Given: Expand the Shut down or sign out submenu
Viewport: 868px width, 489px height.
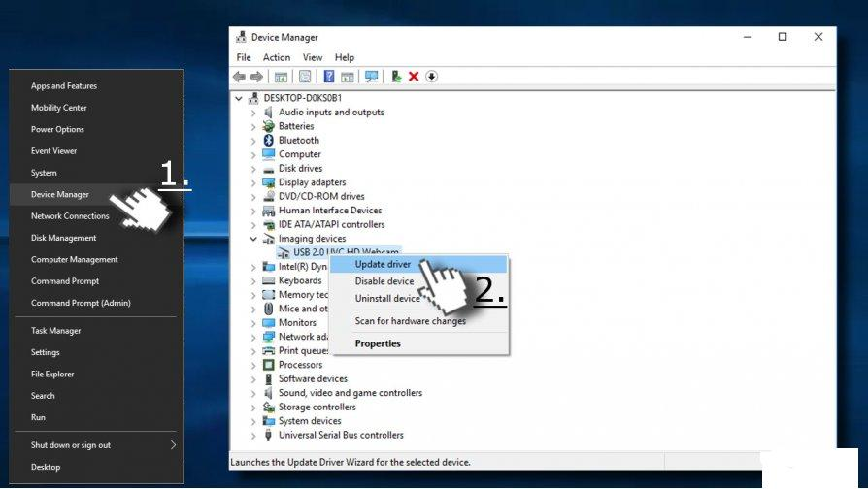Looking at the screenshot, I should [x=173, y=445].
